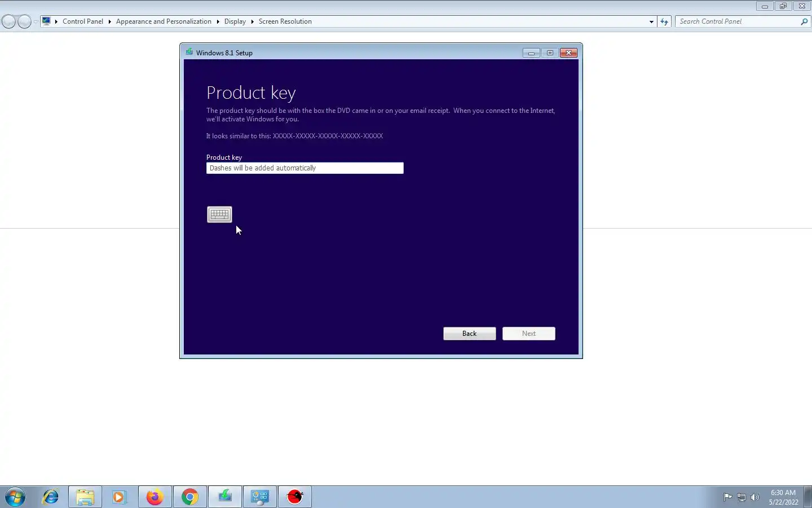
Task: Click the address bar refresh icon
Action: (664, 21)
